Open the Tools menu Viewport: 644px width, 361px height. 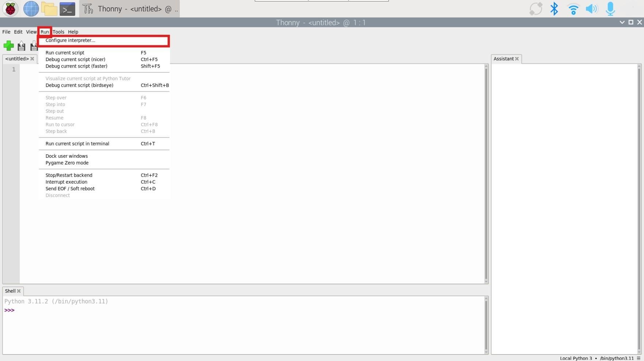tap(58, 32)
